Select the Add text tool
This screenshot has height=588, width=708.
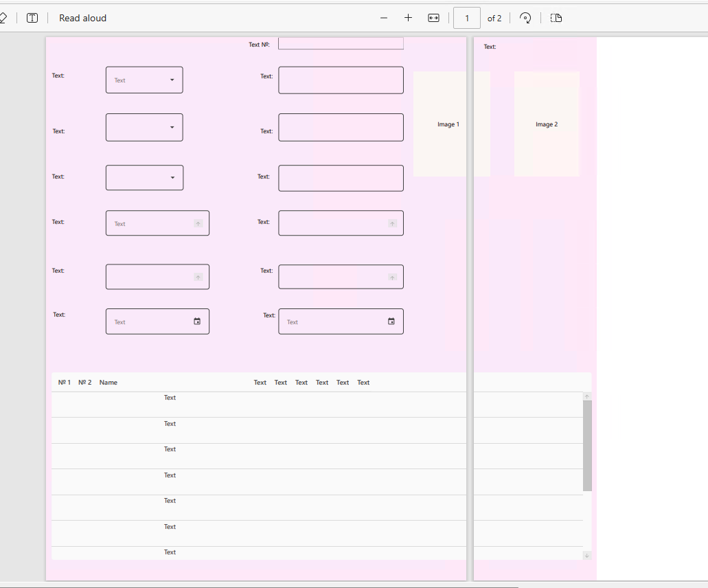pos(32,18)
